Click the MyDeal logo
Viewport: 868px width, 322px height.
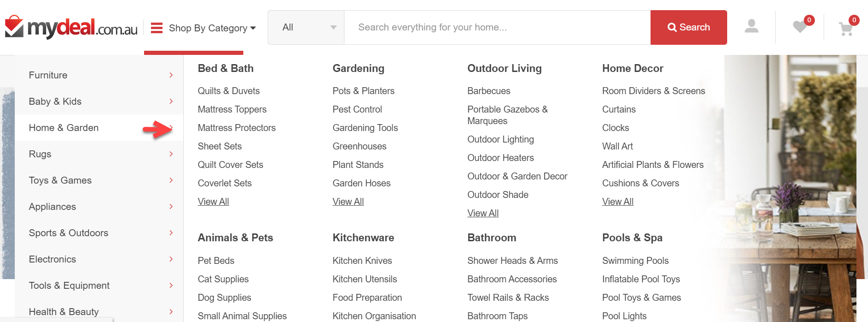tap(71, 28)
